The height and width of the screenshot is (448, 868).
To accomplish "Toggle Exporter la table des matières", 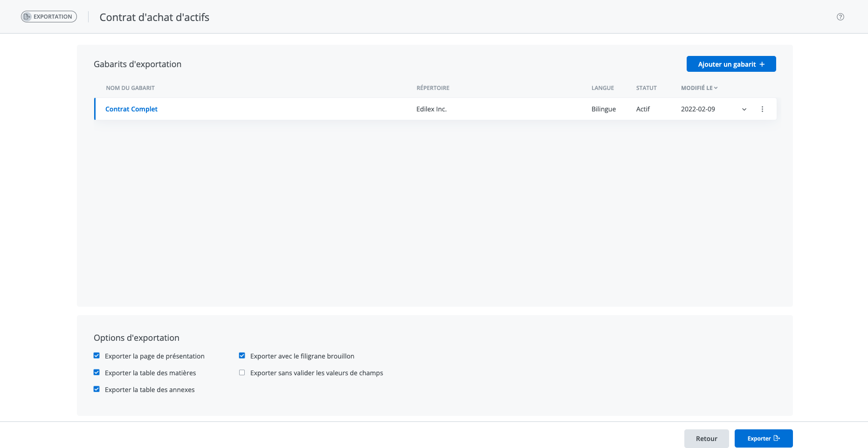I will click(96, 372).
